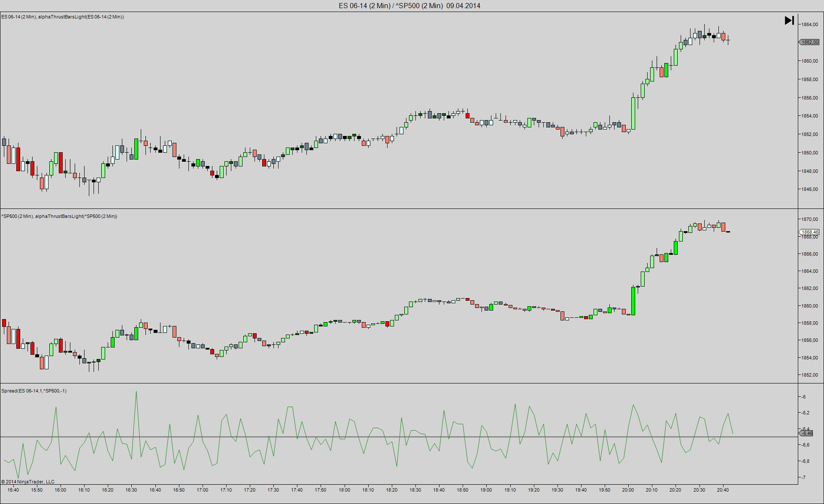Click the 16:10 time axis label
Screen dimensions: 824x504
click(x=84, y=490)
